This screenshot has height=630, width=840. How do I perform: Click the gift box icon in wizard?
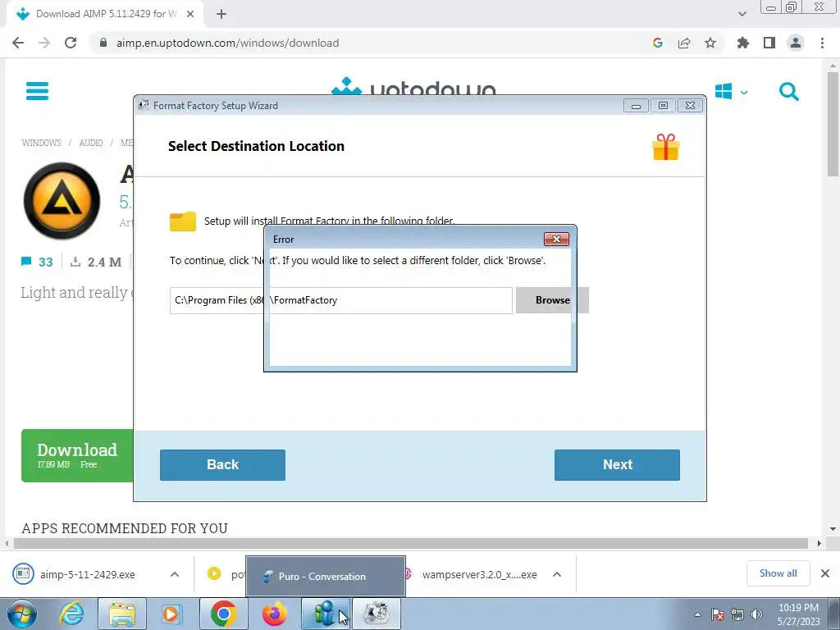pyautogui.click(x=666, y=147)
